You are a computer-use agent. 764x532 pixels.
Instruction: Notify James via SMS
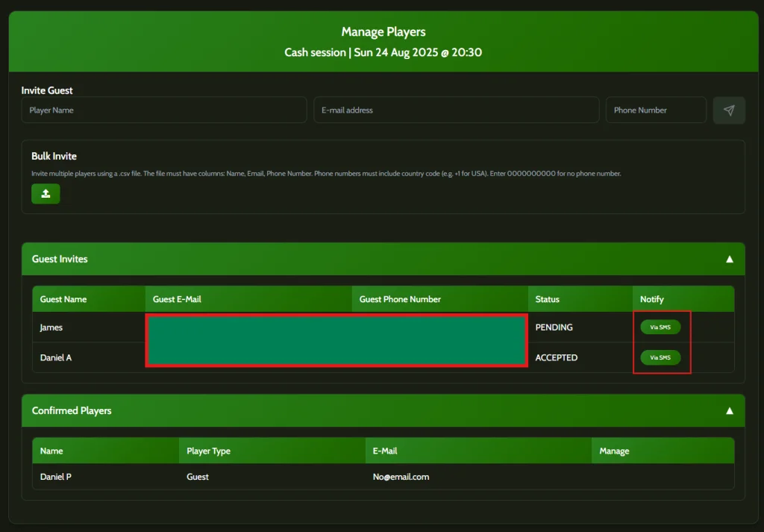coord(660,328)
